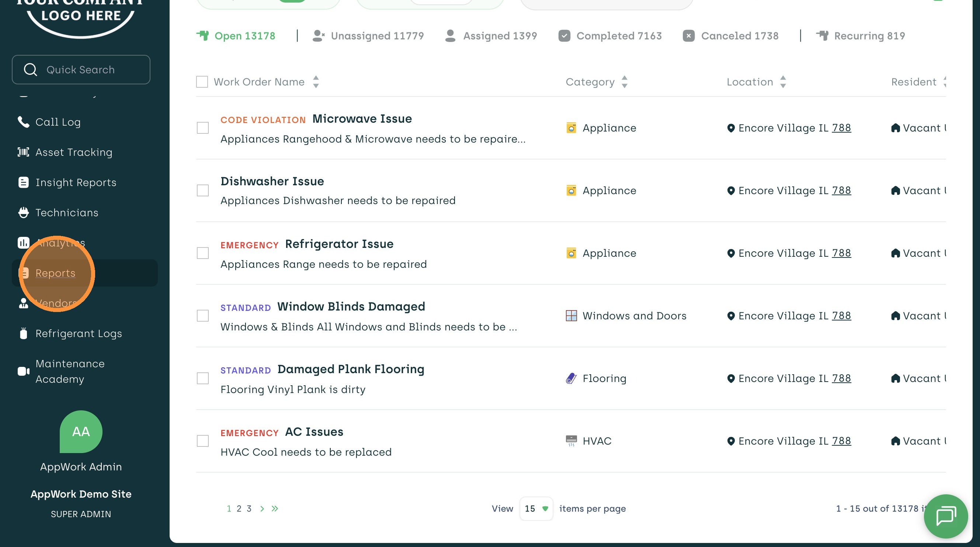The image size is (980, 547).
Task: Sort by Category column arrows
Action: tap(624, 82)
